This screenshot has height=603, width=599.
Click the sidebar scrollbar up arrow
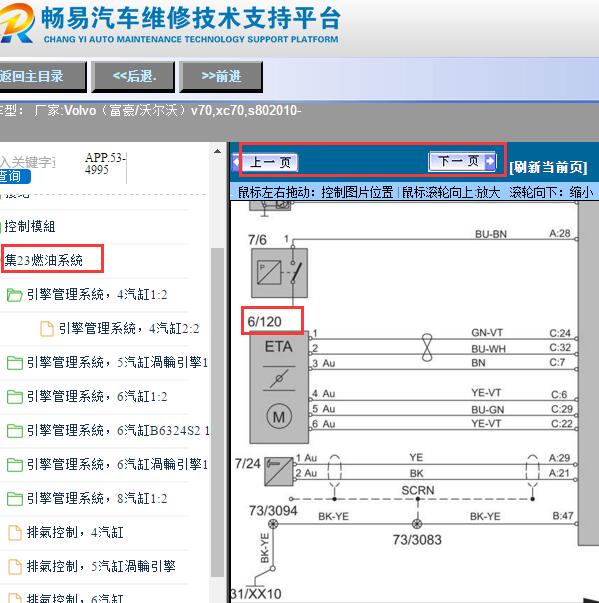217,152
